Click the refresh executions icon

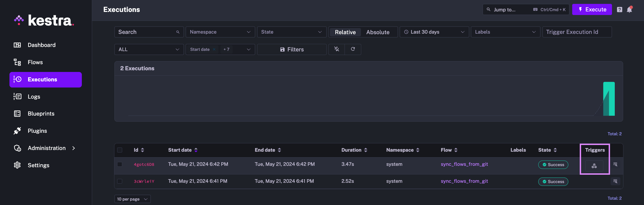[353, 49]
